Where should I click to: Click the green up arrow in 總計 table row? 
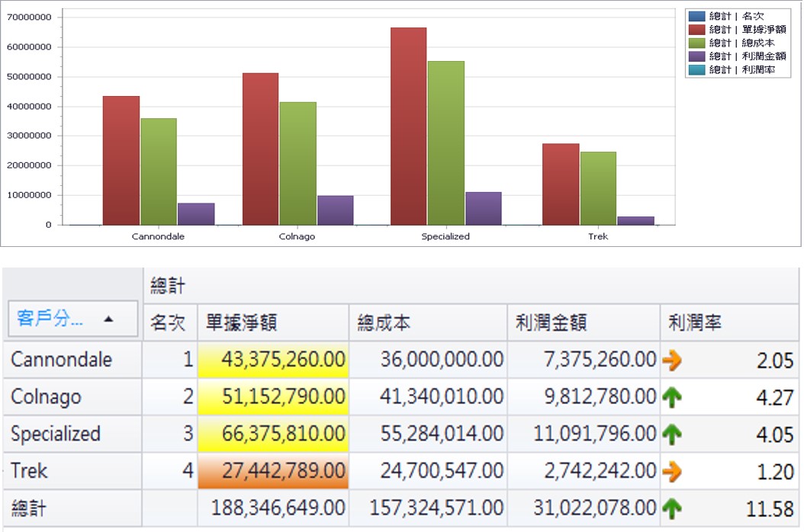[x=672, y=508]
